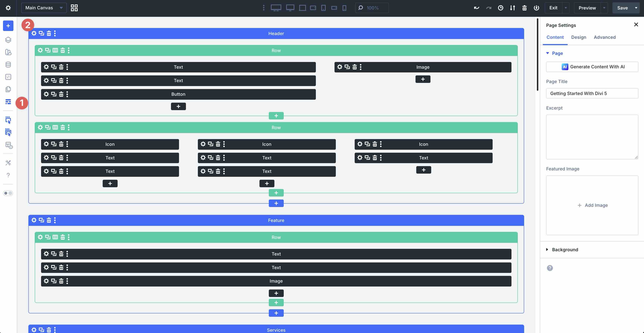
Task: Open the Layers panel in the sidebar
Action: [8, 40]
